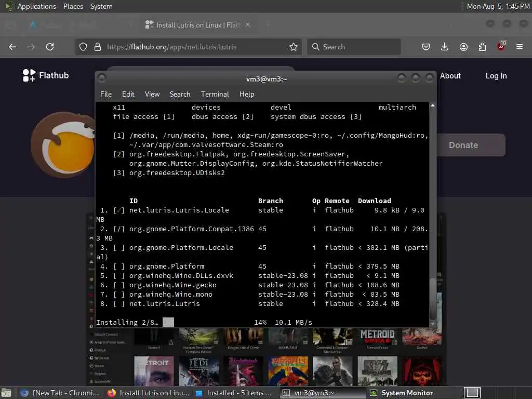The image size is (532, 399).
Task: Open the Places menu in the top panel
Action: [x=73, y=6]
